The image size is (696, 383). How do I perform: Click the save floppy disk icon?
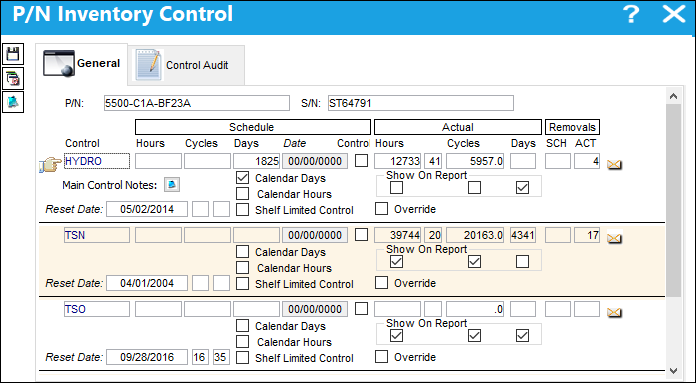[13, 54]
